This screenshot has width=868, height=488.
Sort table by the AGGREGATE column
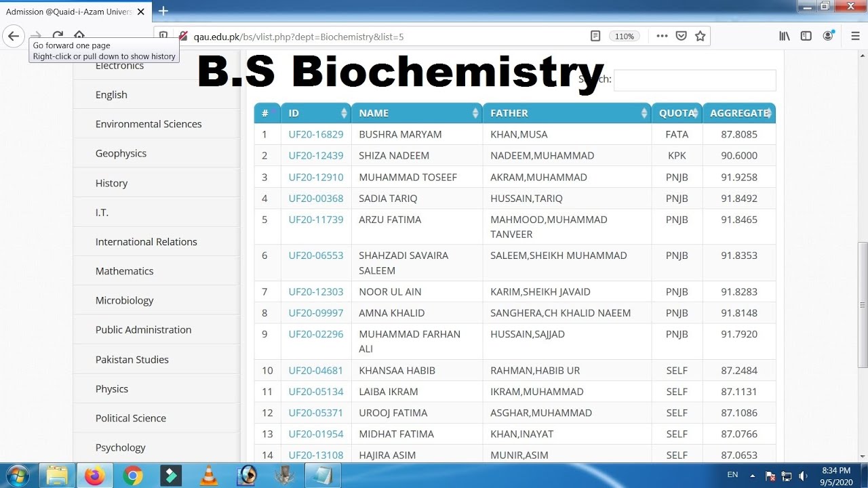(x=739, y=113)
